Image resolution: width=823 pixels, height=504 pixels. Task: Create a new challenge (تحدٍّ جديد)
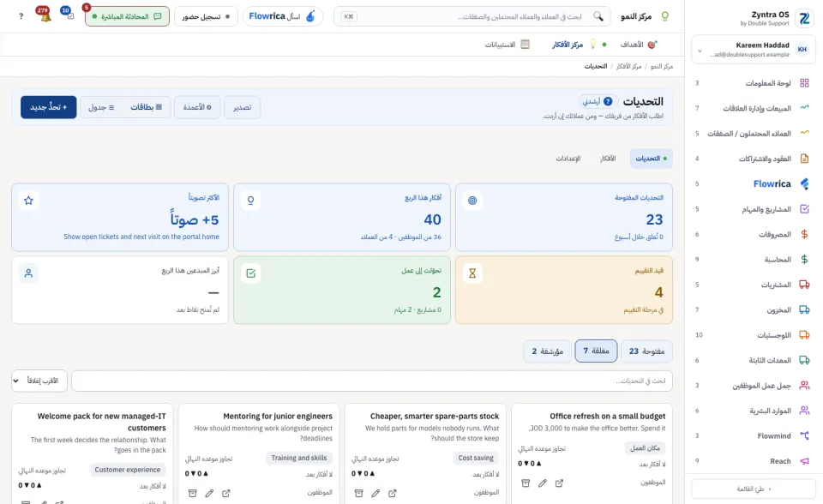pos(49,107)
